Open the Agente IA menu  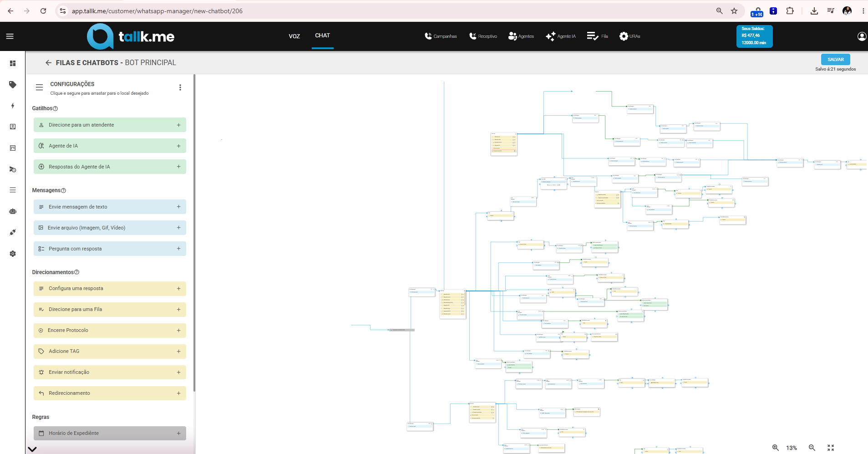point(561,36)
